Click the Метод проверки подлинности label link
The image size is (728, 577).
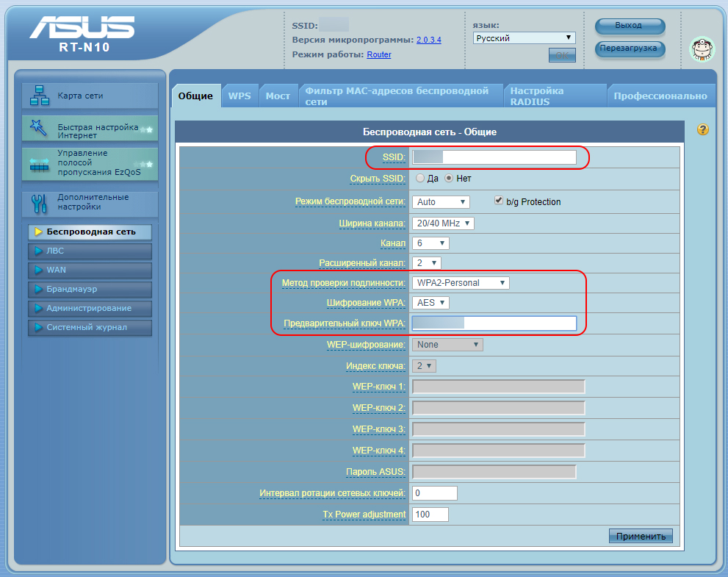[344, 283]
